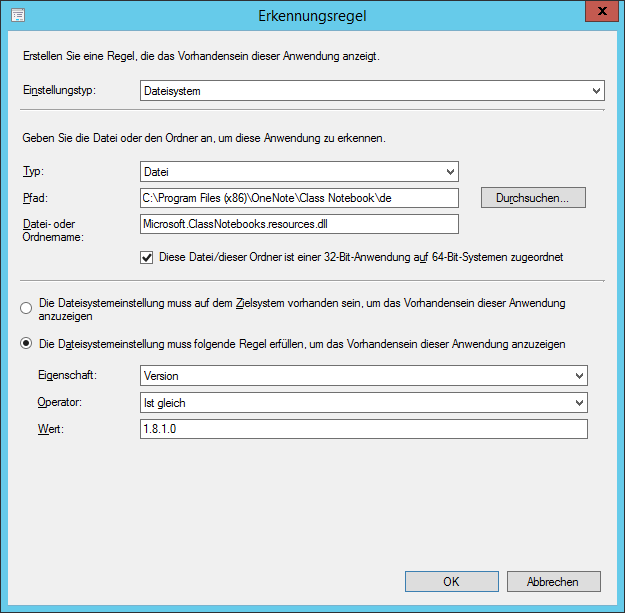Cancel the dialog using Abbrechen
Image resolution: width=625 pixels, height=613 pixels.
pyautogui.click(x=553, y=581)
